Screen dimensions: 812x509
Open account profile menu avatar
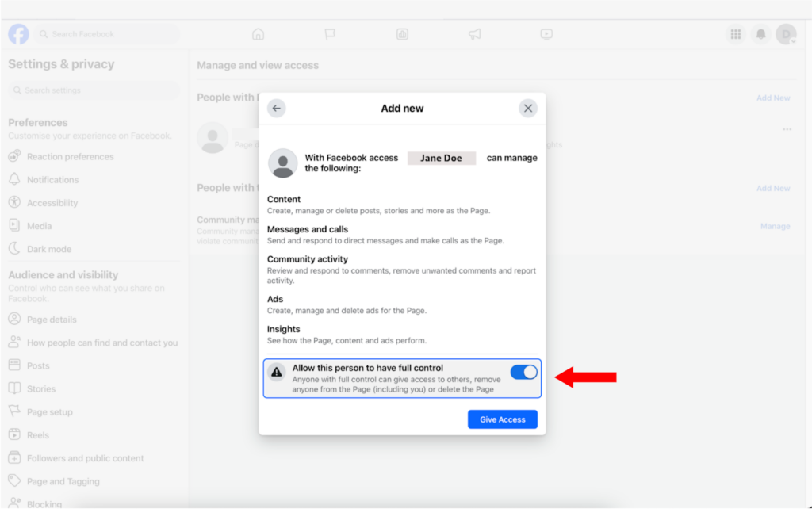pos(786,34)
